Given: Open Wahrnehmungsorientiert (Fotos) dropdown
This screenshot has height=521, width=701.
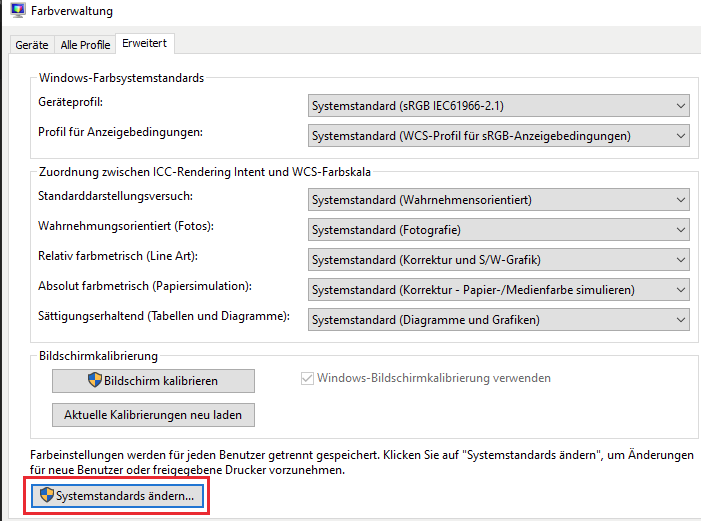Looking at the screenshot, I should pyautogui.click(x=498, y=229).
